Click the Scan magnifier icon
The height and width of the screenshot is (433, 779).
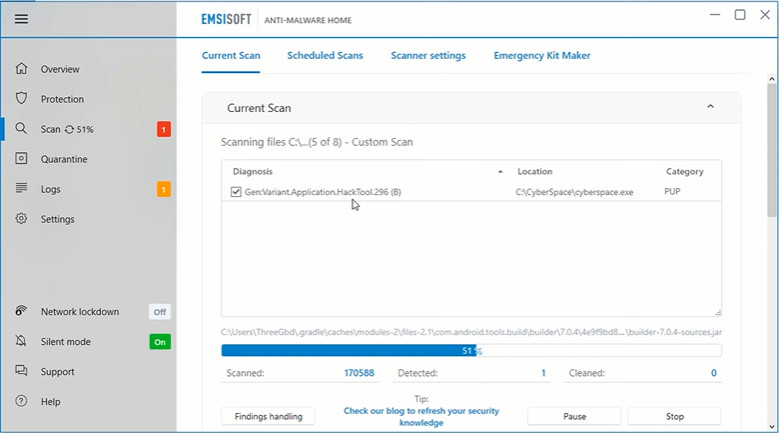pos(21,129)
